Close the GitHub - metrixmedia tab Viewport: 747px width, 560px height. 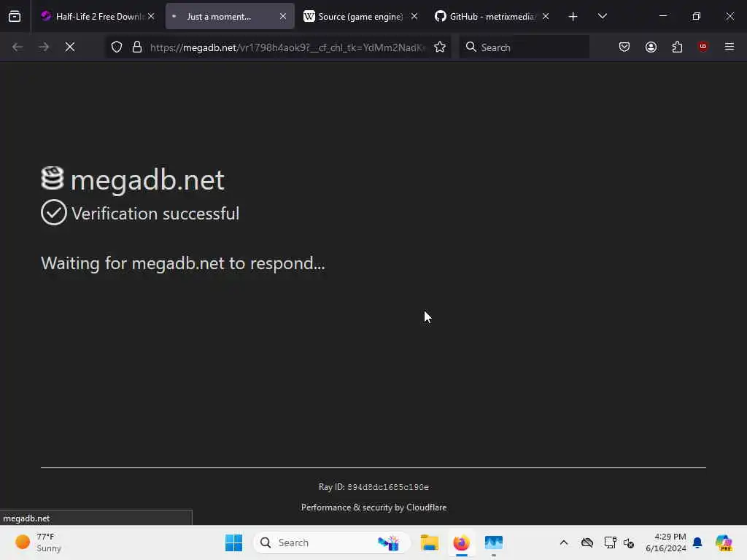pos(546,16)
